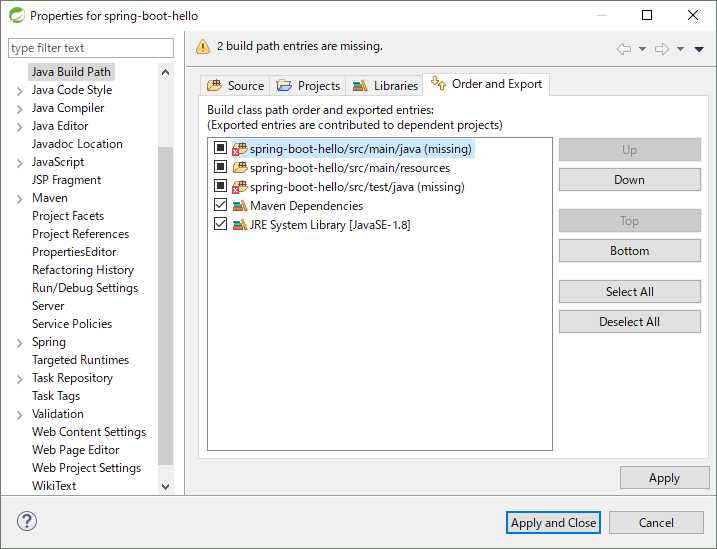This screenshot has height=549, width=717.
Task: Click the missing src/test/java folder icon
Action: [240, 187]
